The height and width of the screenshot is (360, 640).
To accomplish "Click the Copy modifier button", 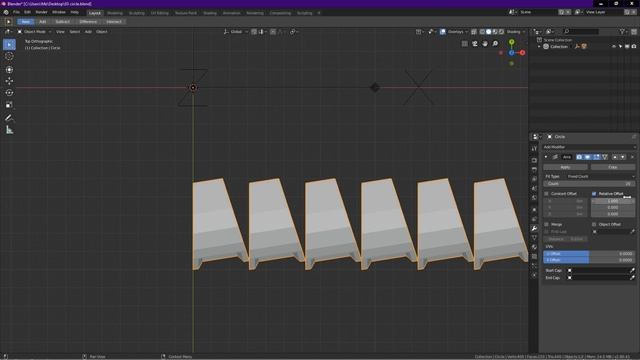I will pyautogui.click(x=613, y=167).
